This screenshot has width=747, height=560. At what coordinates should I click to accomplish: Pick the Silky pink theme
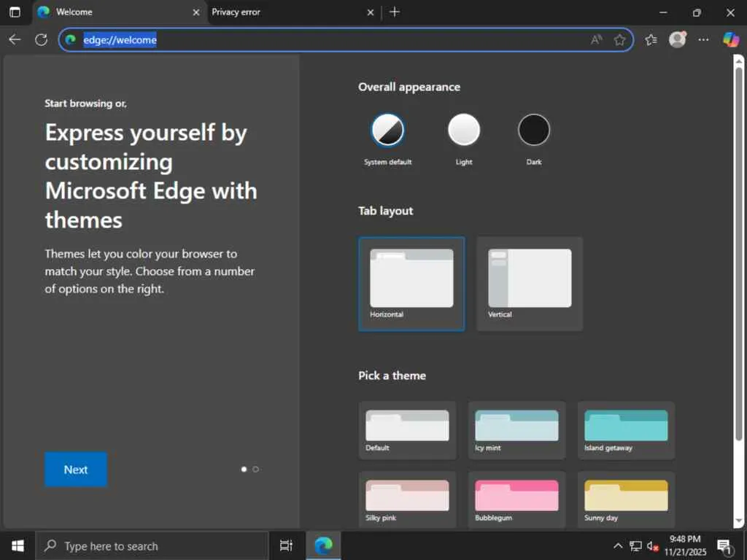point(407,499)
